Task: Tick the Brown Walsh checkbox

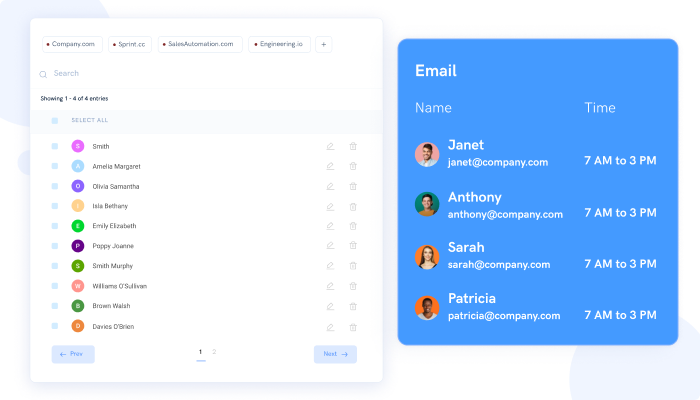Action: [x=54, y=306]
